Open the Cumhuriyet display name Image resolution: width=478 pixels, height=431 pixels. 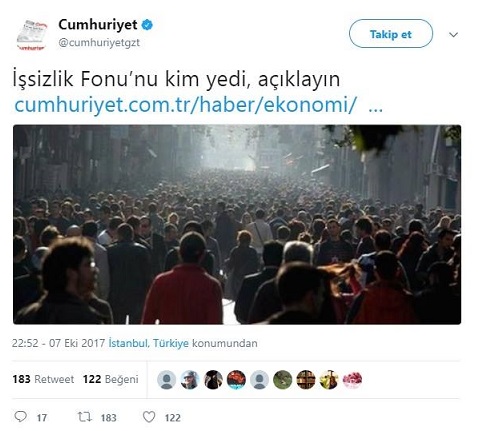(x=98, y=25)
